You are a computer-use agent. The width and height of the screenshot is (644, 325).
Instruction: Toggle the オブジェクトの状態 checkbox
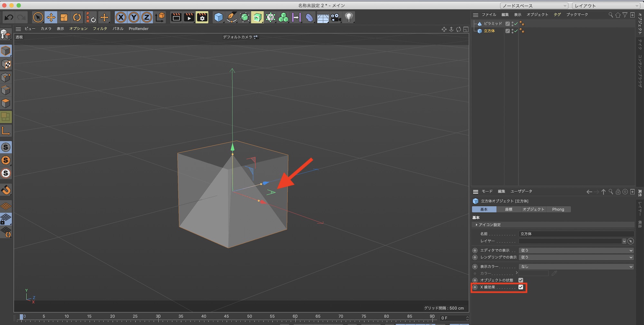click(521, 280)
